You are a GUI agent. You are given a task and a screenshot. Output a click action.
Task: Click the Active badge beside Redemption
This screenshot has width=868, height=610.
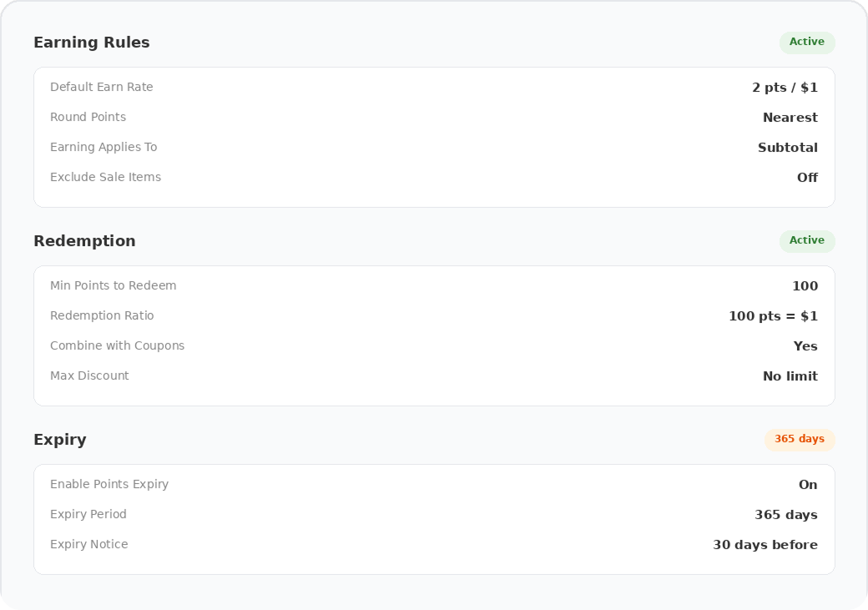tap(806, 241)
